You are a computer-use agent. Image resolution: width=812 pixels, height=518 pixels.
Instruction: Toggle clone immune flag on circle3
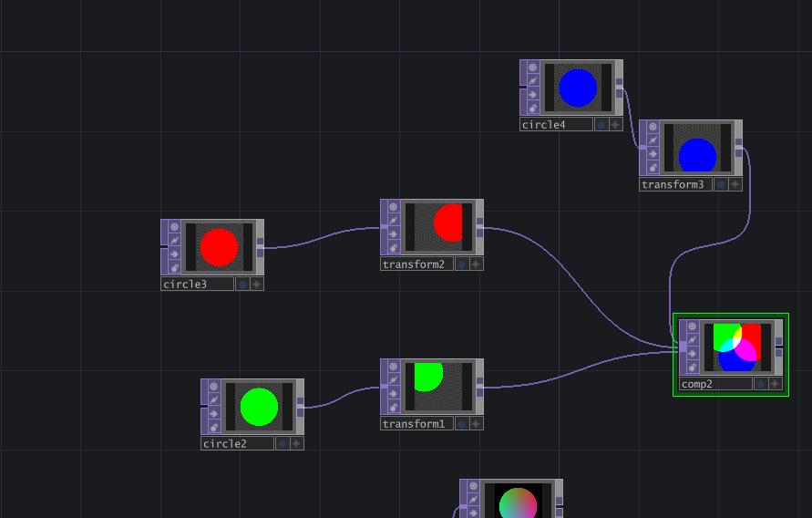pos(174,241)
